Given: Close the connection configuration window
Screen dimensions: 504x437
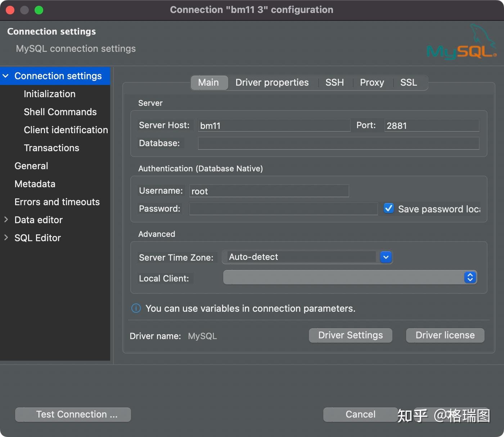Looking at the screenshot, I should [x=10, y=10].
